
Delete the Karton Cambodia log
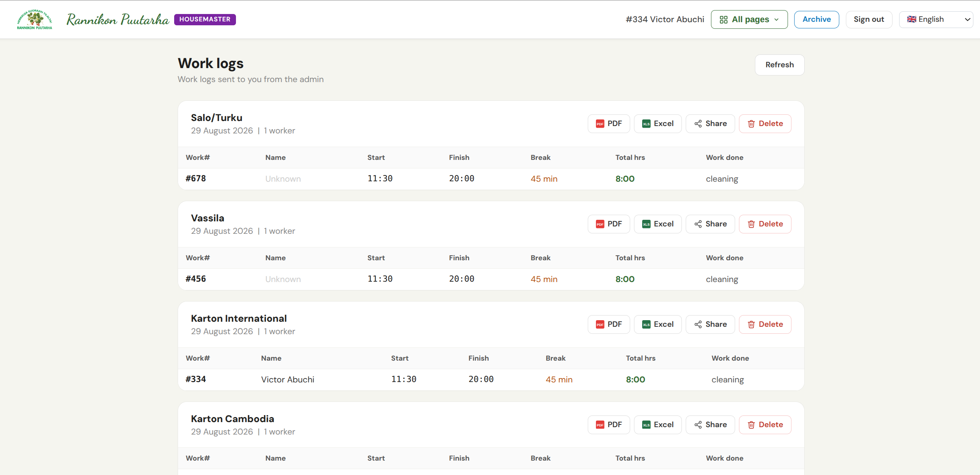click(765, 425)
